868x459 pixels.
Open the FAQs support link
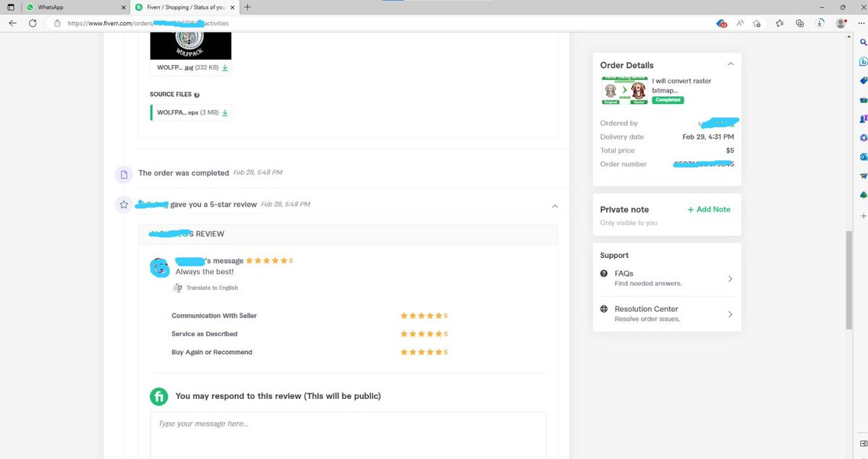pyautogui.click(x=624, y=273)
